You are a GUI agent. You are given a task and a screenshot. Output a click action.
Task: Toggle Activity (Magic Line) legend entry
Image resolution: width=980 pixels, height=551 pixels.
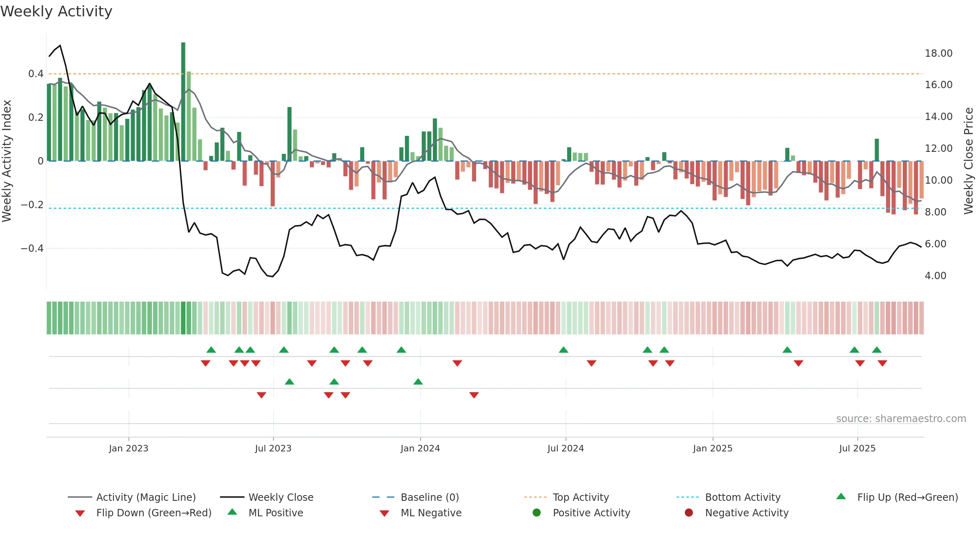[x=131, y=497]
